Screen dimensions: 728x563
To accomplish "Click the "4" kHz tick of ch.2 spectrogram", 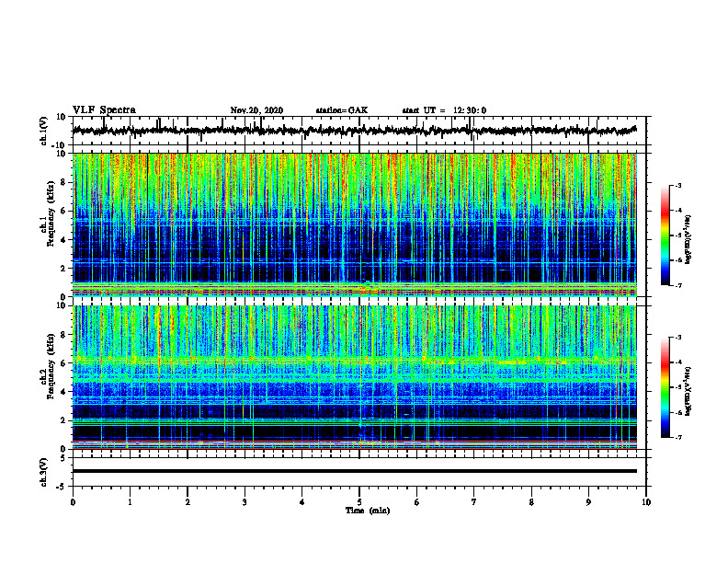I will [x=63, y=392].
